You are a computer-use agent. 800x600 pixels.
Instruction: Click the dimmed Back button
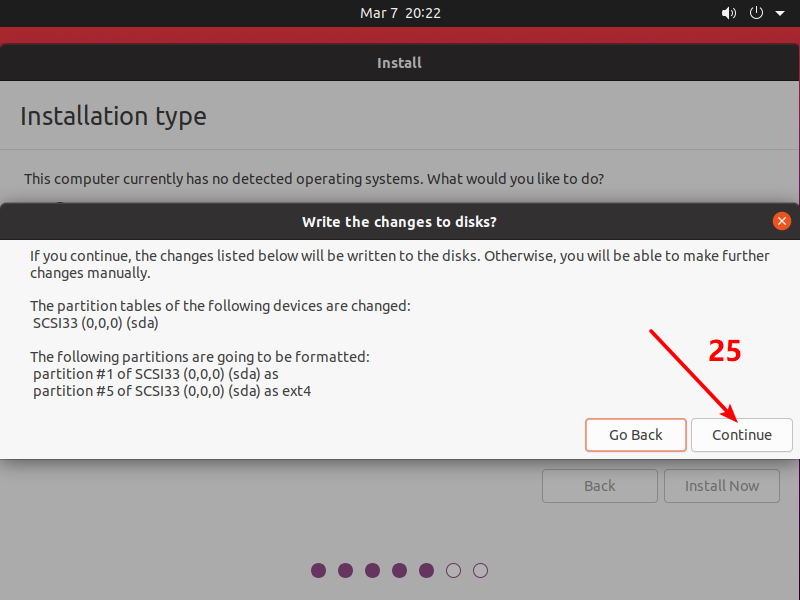coord(600,486)
